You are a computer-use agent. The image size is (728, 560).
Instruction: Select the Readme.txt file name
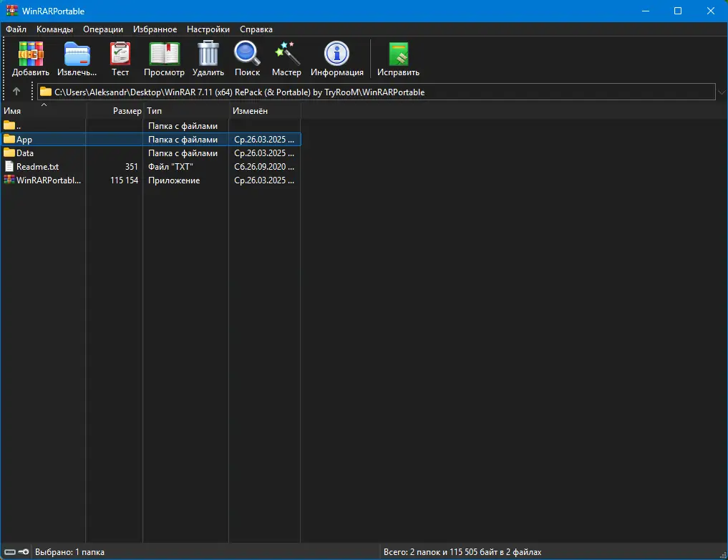coord(38,166)
